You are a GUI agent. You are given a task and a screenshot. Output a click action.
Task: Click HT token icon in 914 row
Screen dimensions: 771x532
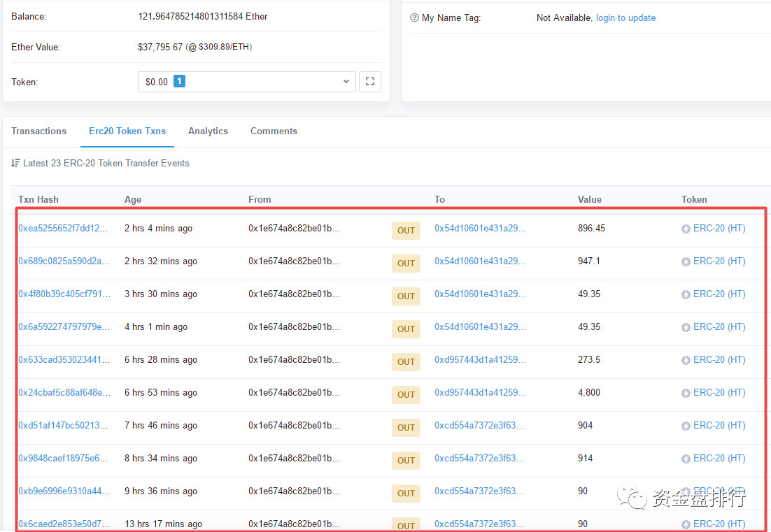[686, 459]
